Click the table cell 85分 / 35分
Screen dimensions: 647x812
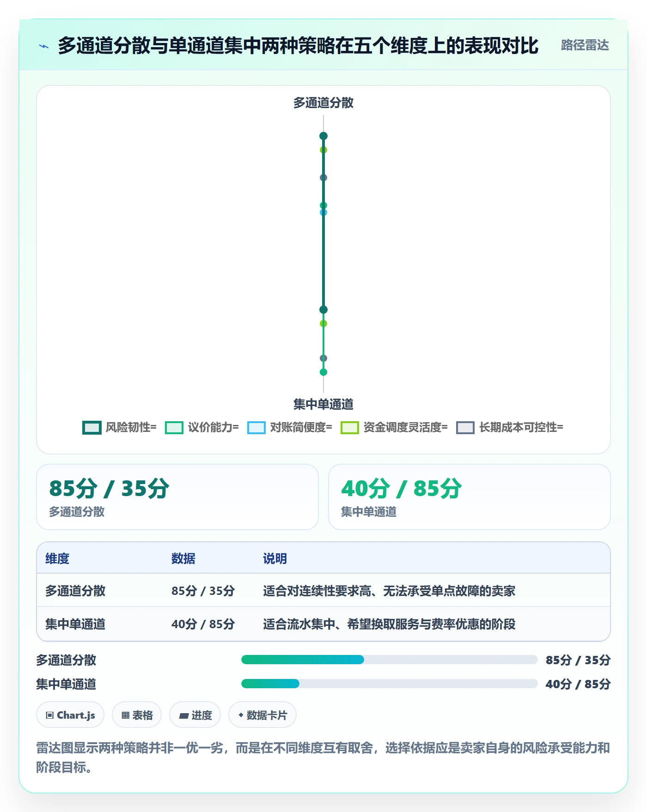[x=203, y=591]
